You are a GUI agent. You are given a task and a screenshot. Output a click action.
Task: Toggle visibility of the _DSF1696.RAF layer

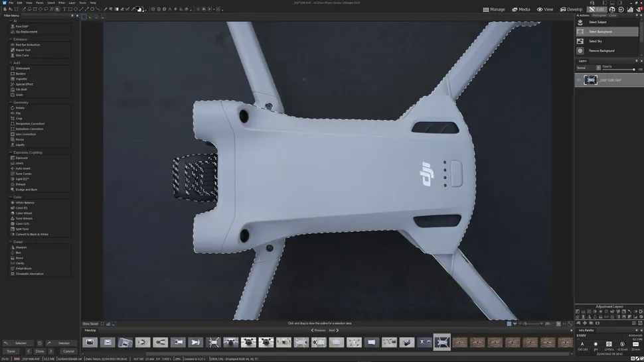click(x=578, y=80)
